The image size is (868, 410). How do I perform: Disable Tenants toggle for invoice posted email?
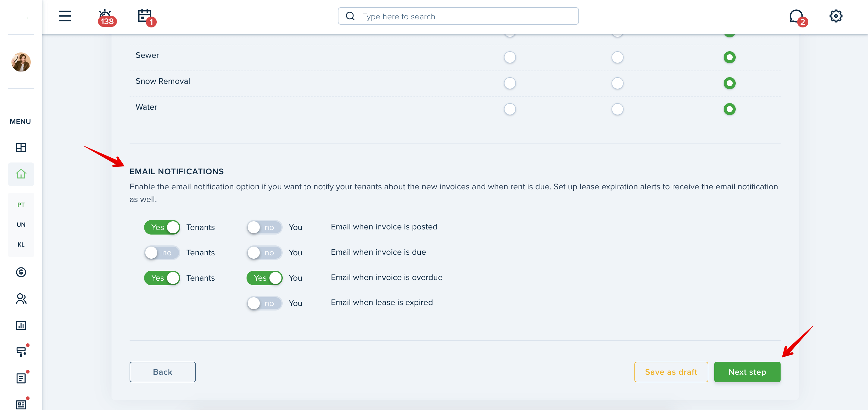pos(162,227)
